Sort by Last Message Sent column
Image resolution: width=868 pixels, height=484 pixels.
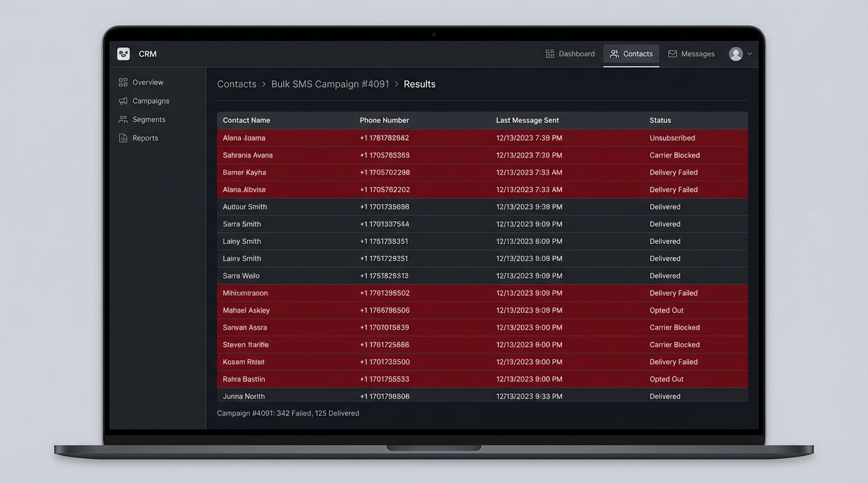527,120
